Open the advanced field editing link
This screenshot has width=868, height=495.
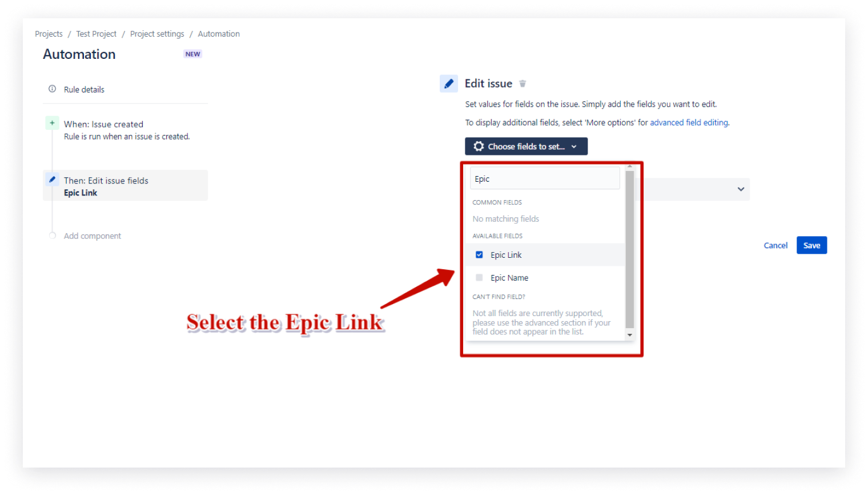click(x=689, y=122)
